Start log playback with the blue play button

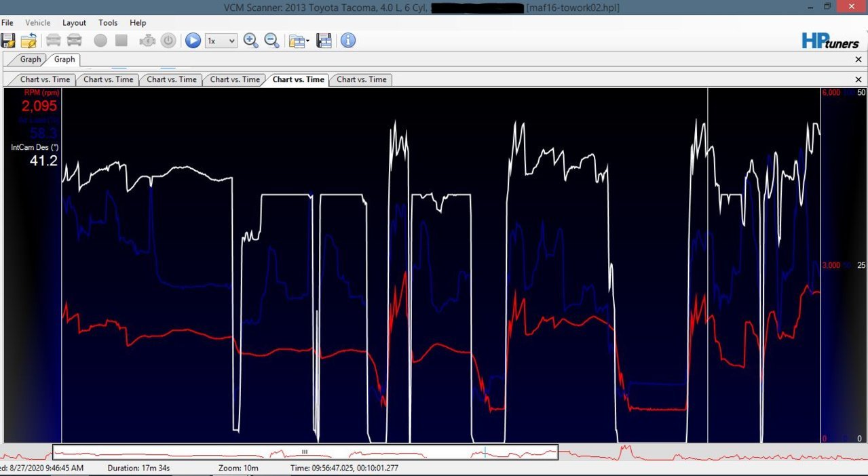(x=193, y=41)
